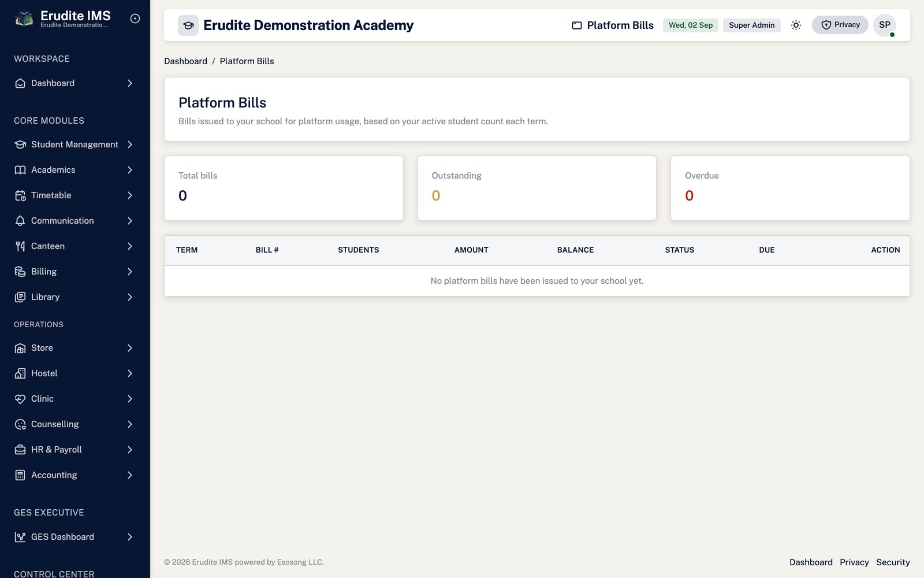Click the graduation cap academy icon in header
The image size is (924, 578).
click(188, 25)
